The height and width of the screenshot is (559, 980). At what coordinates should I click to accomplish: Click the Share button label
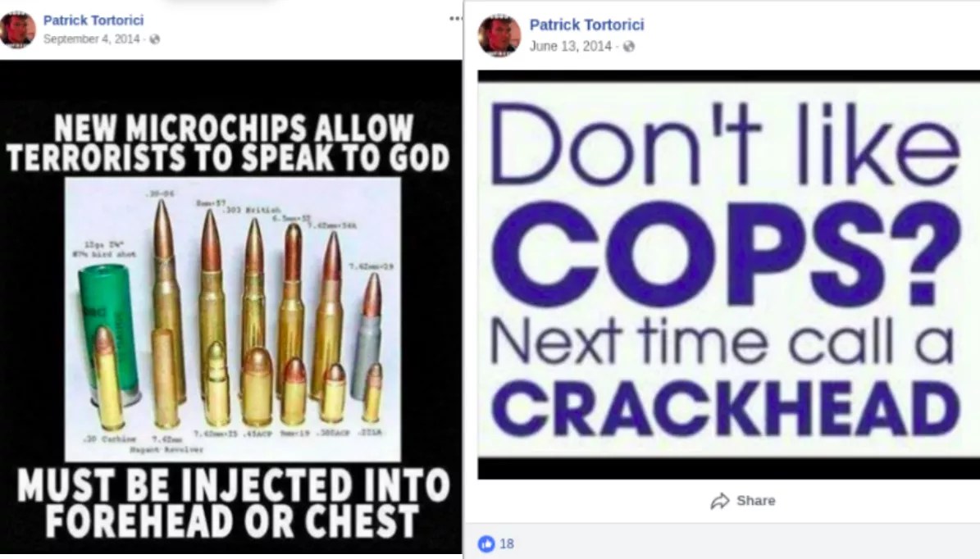click(x=755, y=501)
